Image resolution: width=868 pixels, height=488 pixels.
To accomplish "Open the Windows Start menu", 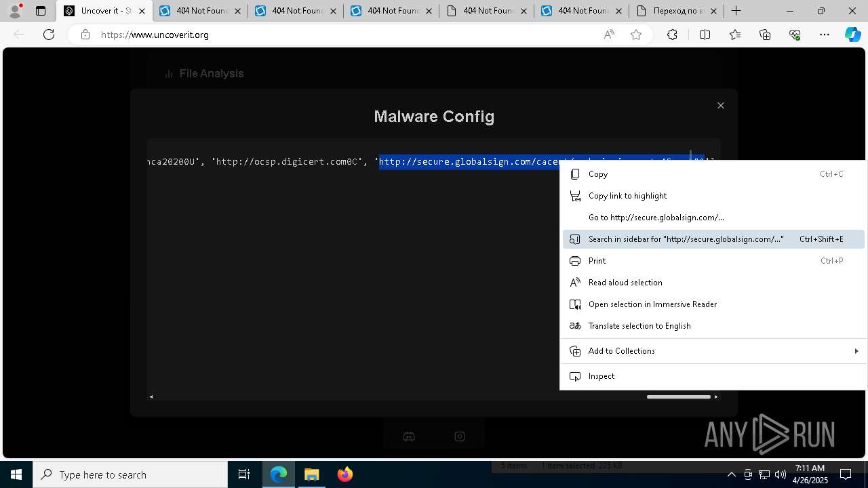I will (16, 474).
